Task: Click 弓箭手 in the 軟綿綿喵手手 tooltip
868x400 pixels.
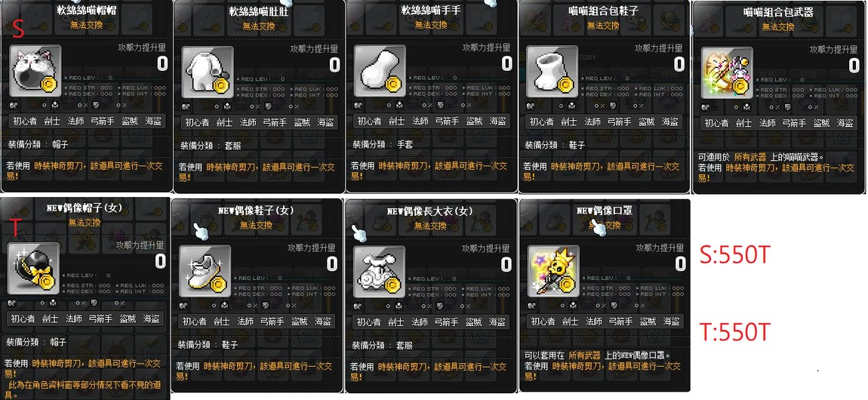Action: tap(447, 122)
